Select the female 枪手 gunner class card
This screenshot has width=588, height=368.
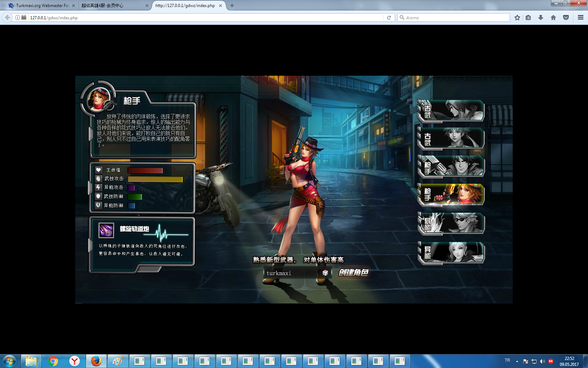[451, 194]
